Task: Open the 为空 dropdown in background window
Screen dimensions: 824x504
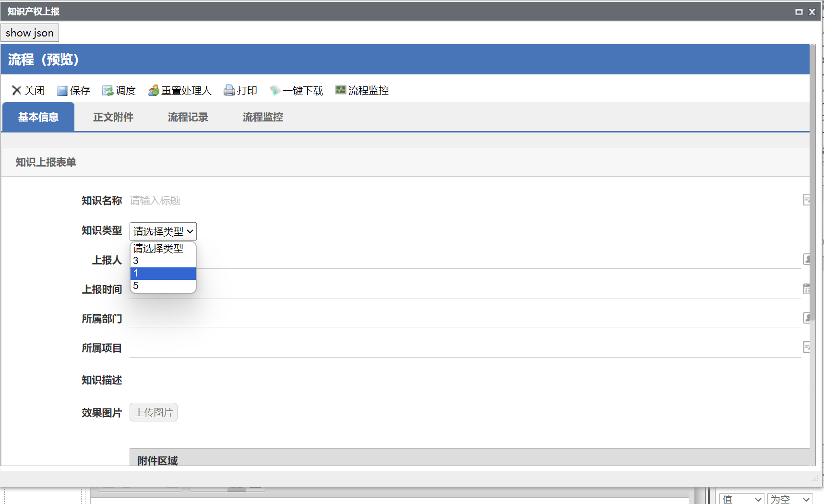Action: [x=790, y=499]
